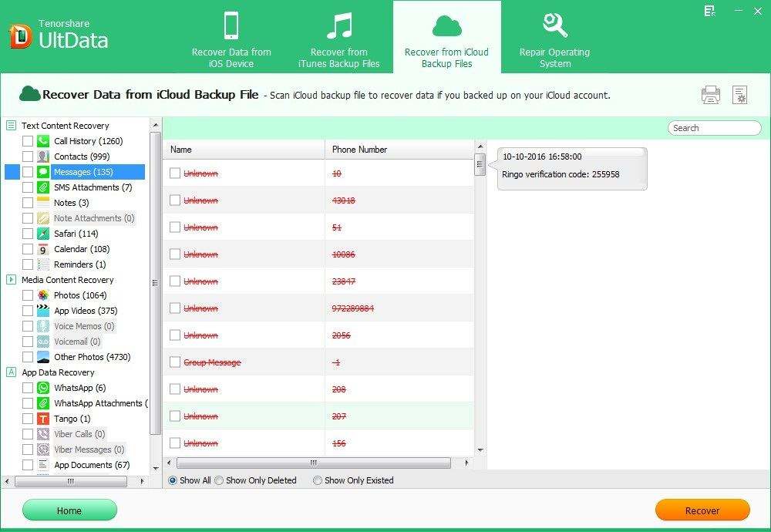The width and height of the screenshot is (771, 532).
Task: Click the Photos flower icon
Action: (x=43, y=295)
